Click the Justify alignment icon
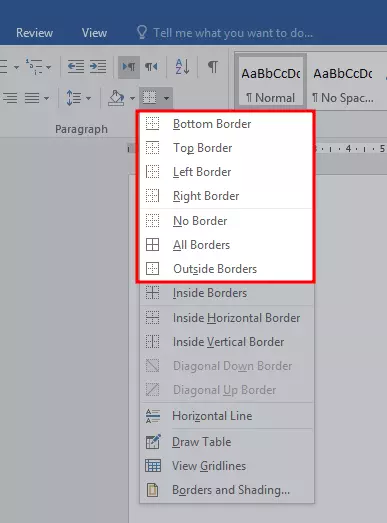The height and width of the screenshot is (523, 387). pos(32,98)
